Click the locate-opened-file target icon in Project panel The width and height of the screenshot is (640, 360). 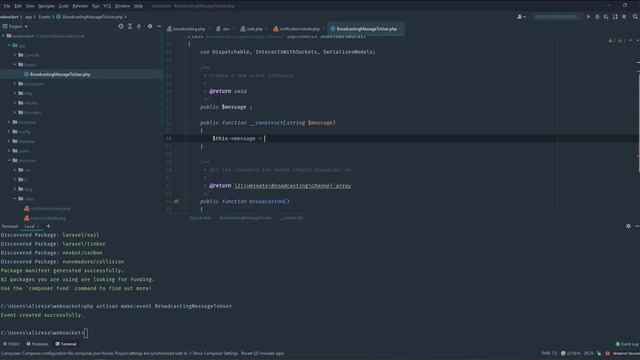pyautogui.click(x=121, y=26)
